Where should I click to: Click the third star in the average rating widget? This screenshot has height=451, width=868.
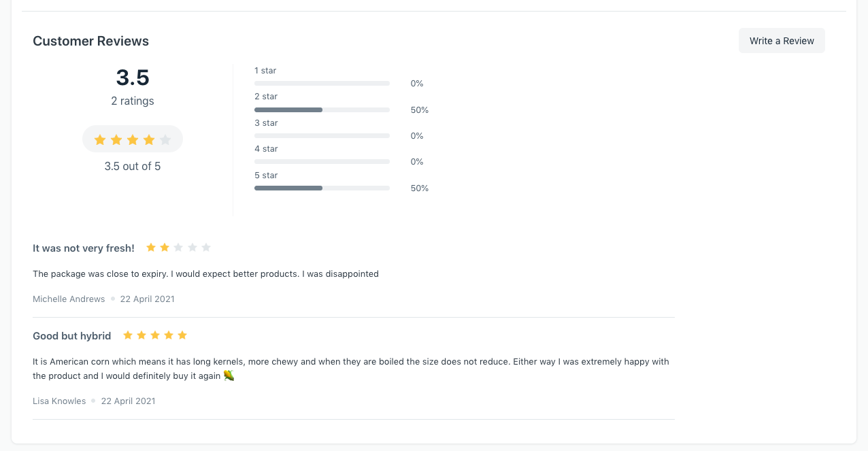pyautogui.click(x=133, y=139)
